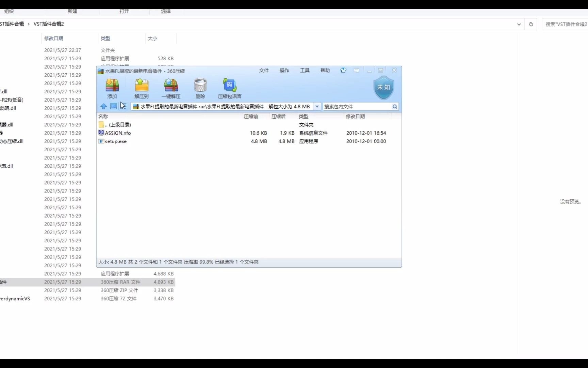Switch to tree view icon in 360压缩
Screen dimensions: 588x368
tap(123, 106)
